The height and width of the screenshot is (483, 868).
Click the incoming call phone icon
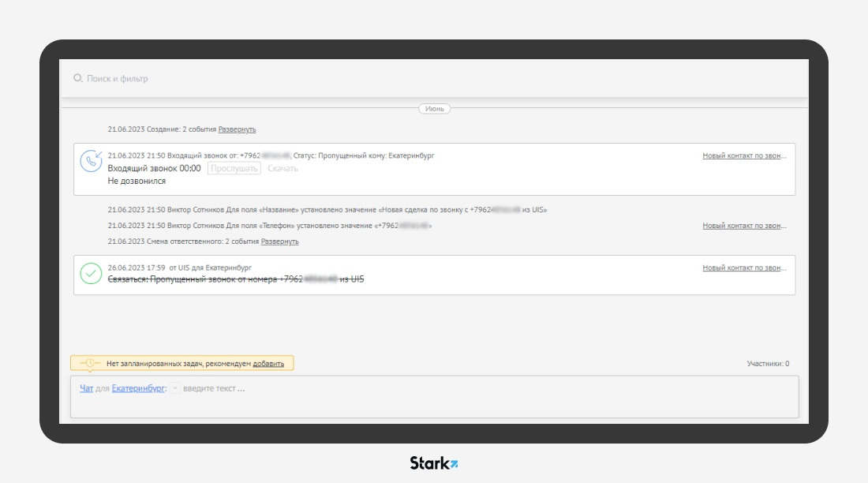tap(92, 162)
